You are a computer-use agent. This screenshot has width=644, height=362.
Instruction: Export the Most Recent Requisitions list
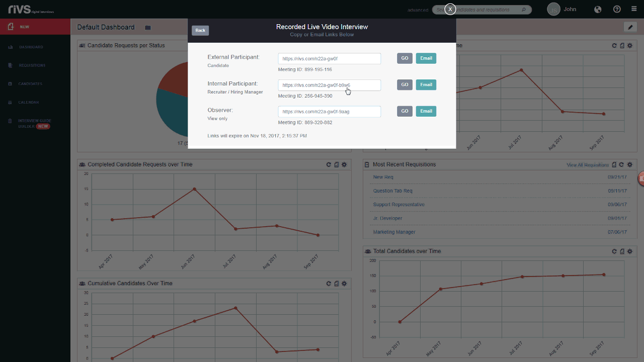614,165
